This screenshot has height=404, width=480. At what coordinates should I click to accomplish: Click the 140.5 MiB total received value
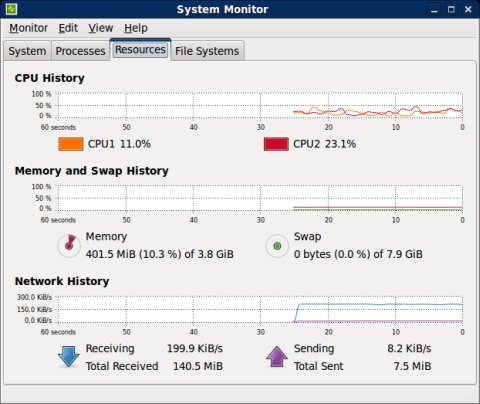click(x=198, y=366)
